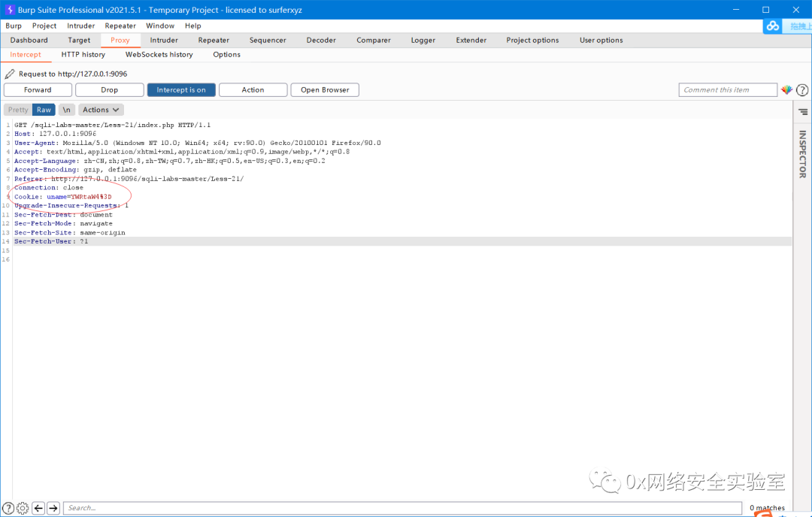Screen dimensions: 812x517
Task: Click the 0 matches counter
Action: coord(767,508)
